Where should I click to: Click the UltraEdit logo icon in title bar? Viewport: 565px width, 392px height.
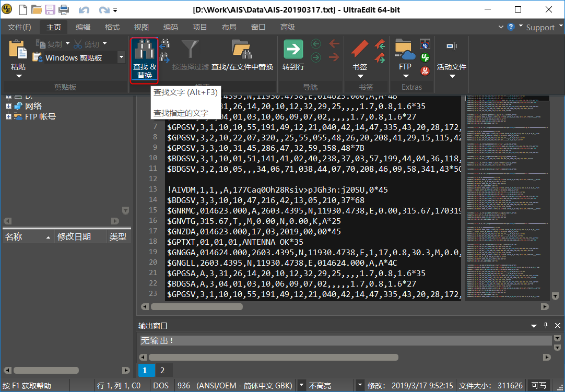(x=6, y=9)
